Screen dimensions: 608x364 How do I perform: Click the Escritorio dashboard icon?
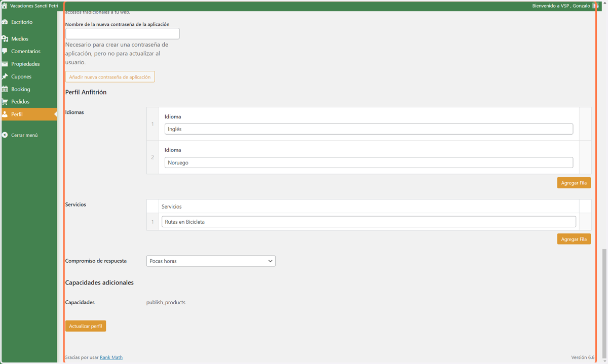[5, 22]
